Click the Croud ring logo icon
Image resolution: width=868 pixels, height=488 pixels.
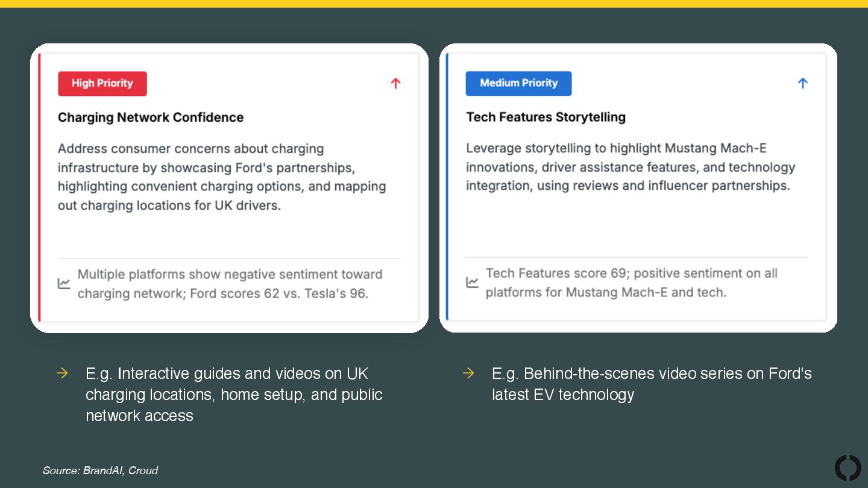coord(848,468)
